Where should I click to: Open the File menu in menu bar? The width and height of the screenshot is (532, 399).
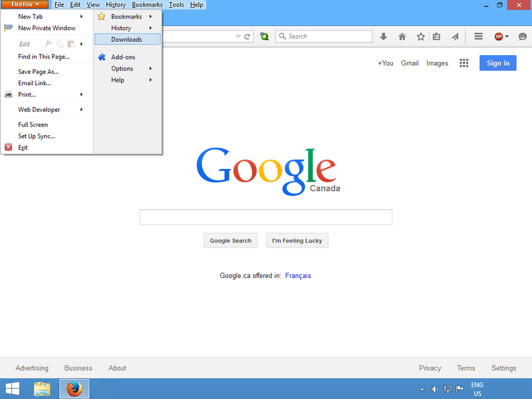[x=59, y=5]
